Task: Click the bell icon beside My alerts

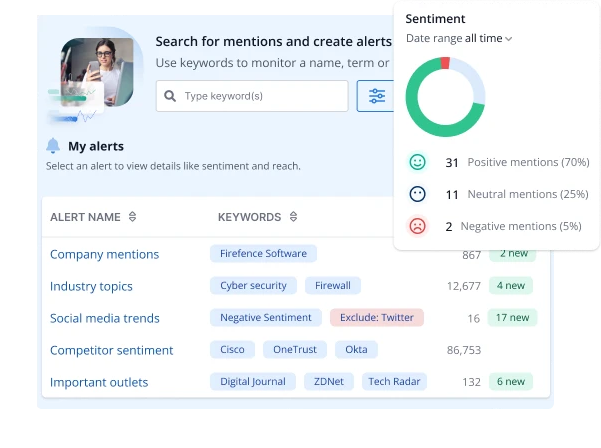Action: pyautogui.click(x=53, y=146)
